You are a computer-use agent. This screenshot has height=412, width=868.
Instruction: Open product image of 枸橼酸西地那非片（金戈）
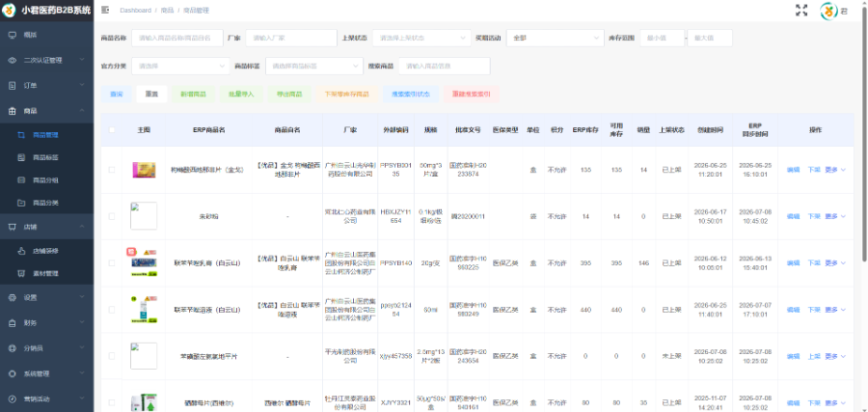[144, 170]
